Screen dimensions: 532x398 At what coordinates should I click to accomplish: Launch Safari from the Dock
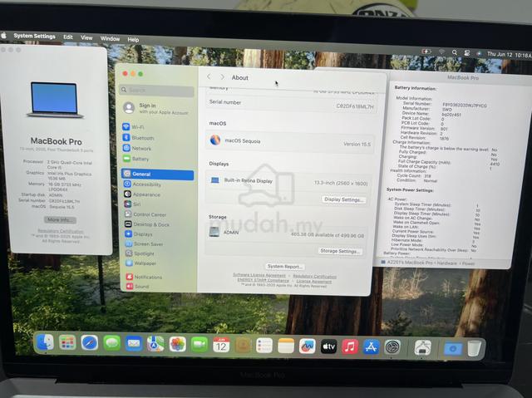click(x=90, y=343)
